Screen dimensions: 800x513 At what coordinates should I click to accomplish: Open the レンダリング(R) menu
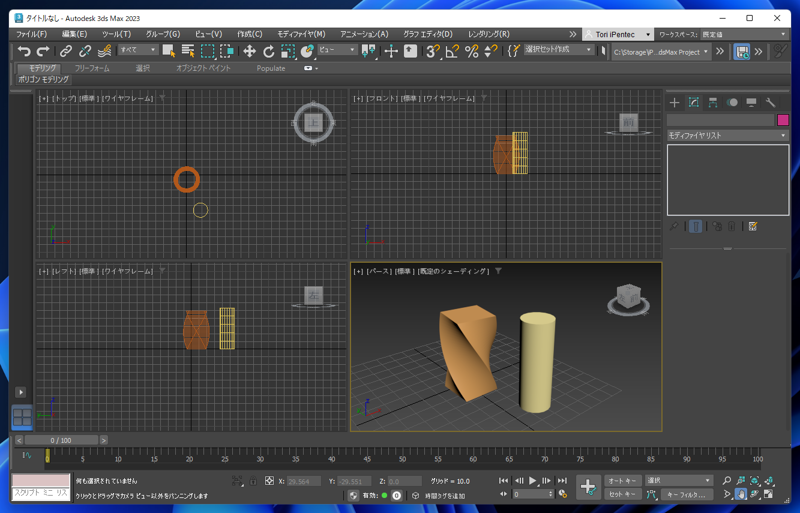coord(488,34)
